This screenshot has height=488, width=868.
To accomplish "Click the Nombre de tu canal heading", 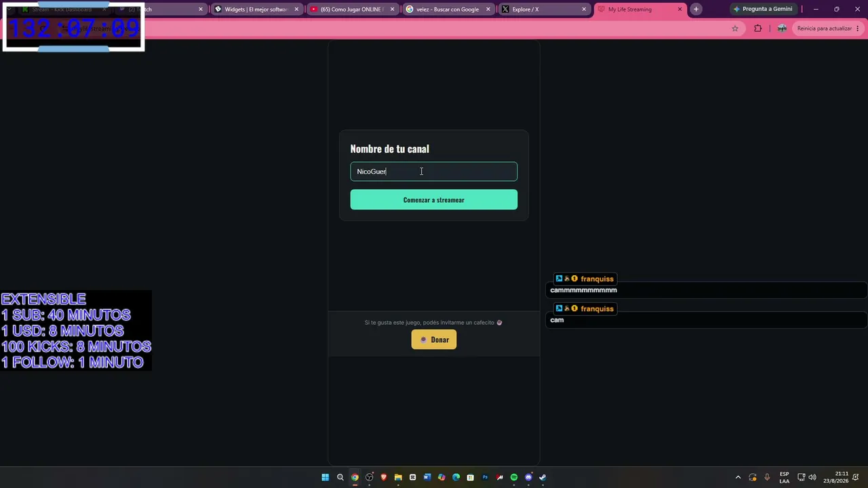I will (x=389, y=148).
